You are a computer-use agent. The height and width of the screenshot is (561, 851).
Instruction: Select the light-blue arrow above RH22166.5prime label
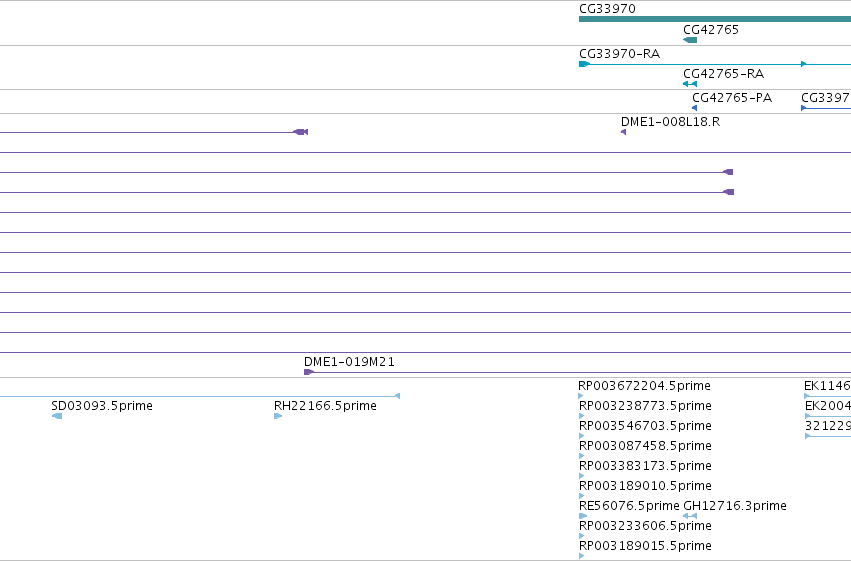pyautogui.click(x=397, y=396)
